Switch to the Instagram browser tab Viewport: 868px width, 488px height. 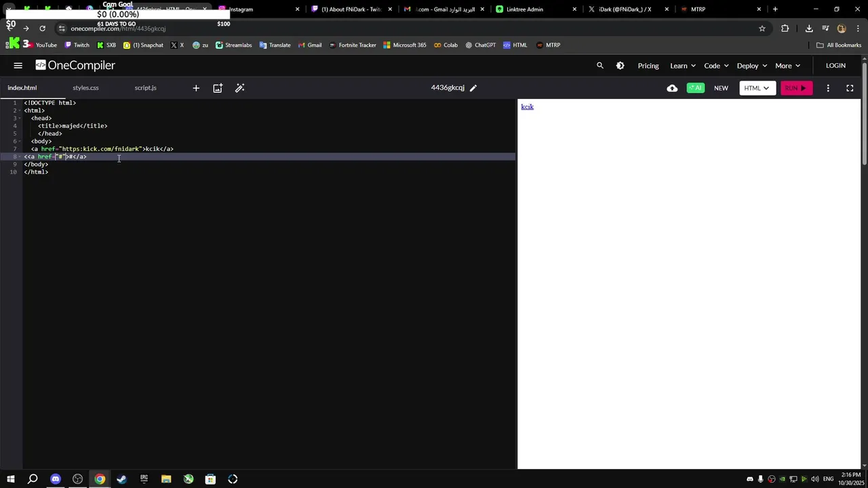(x=260, y=9)
